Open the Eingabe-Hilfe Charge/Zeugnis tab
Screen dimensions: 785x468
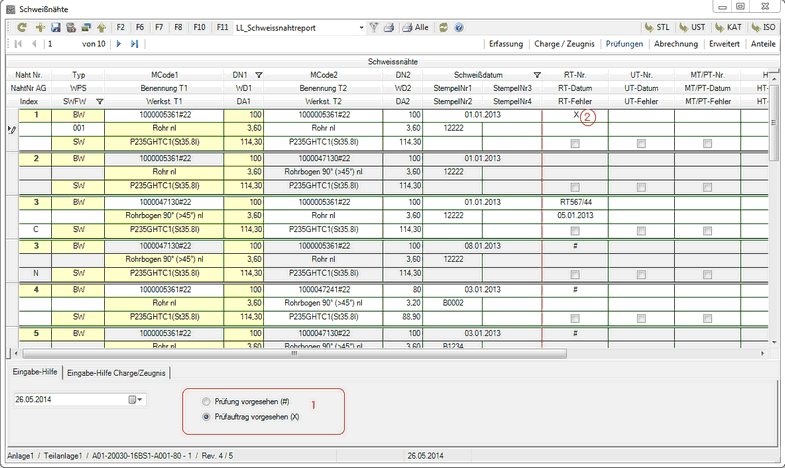coord(117,373)
